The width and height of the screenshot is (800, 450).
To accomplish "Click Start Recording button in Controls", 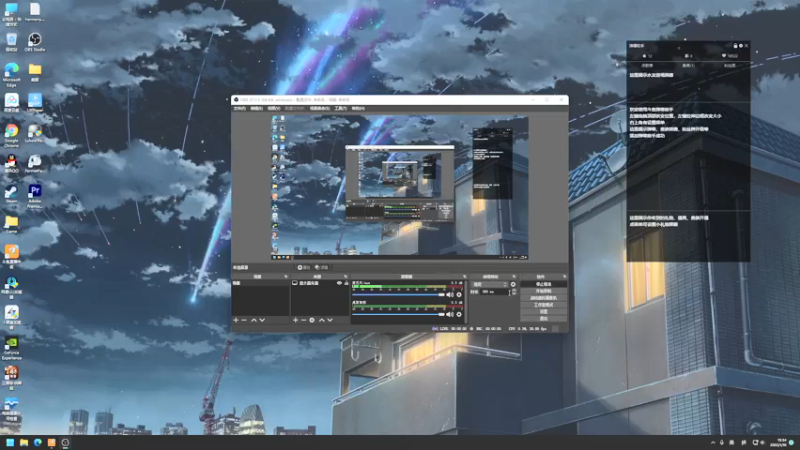I will click(x=543, y=291).
